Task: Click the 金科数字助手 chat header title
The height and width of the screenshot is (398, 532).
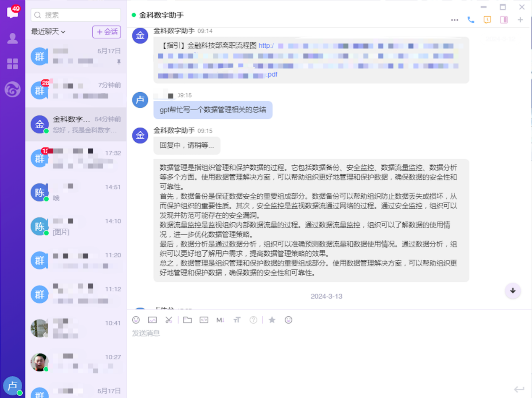Action: click(x=162, y=15)
